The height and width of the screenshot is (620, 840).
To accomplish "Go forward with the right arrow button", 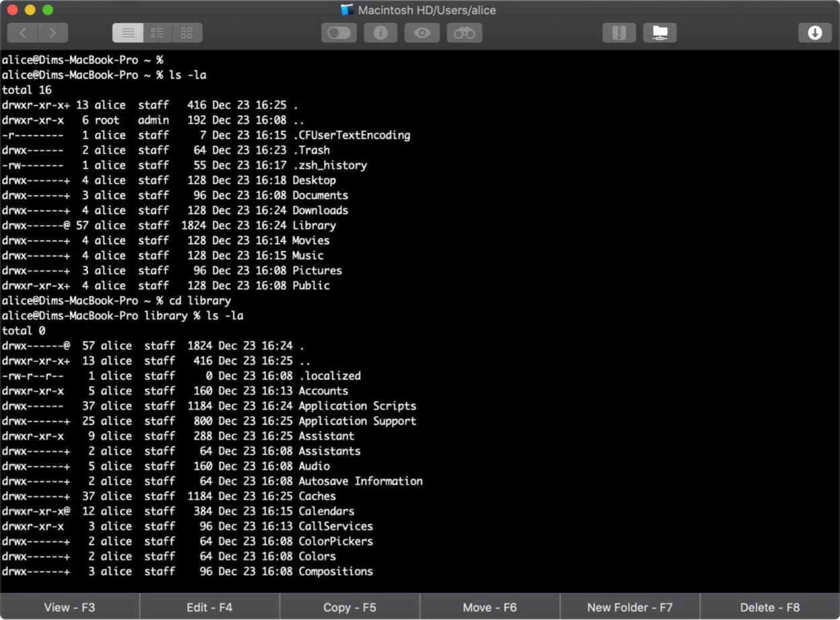I will point(53,32).
